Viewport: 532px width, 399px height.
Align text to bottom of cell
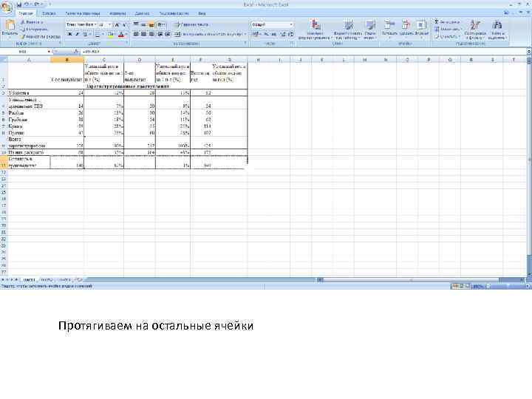[x=151, y=24]
